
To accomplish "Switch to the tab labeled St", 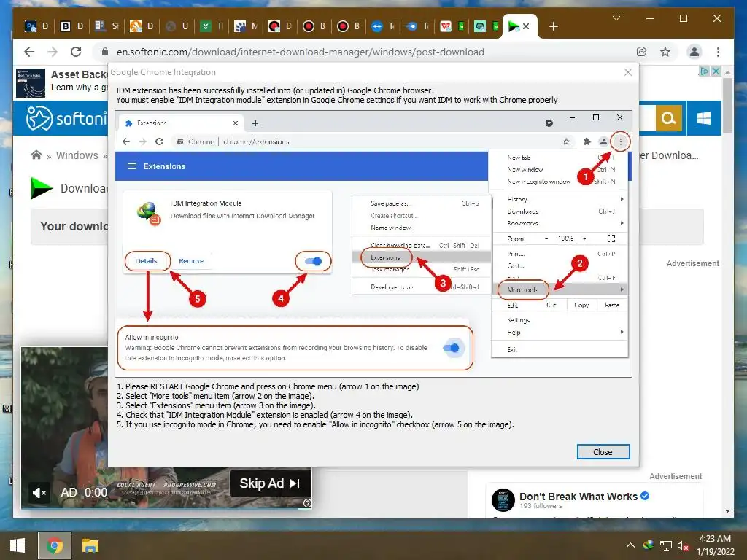I will pos(107,26).
